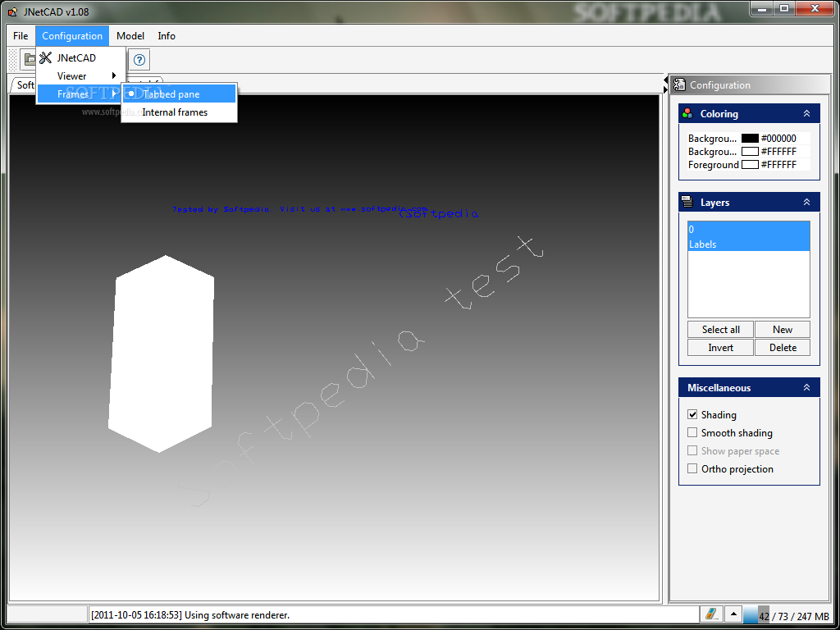The height and width of the screenshot is (630, 840).
Task: Click the Foreground label in Coloring
Action: tap(714, 165)
